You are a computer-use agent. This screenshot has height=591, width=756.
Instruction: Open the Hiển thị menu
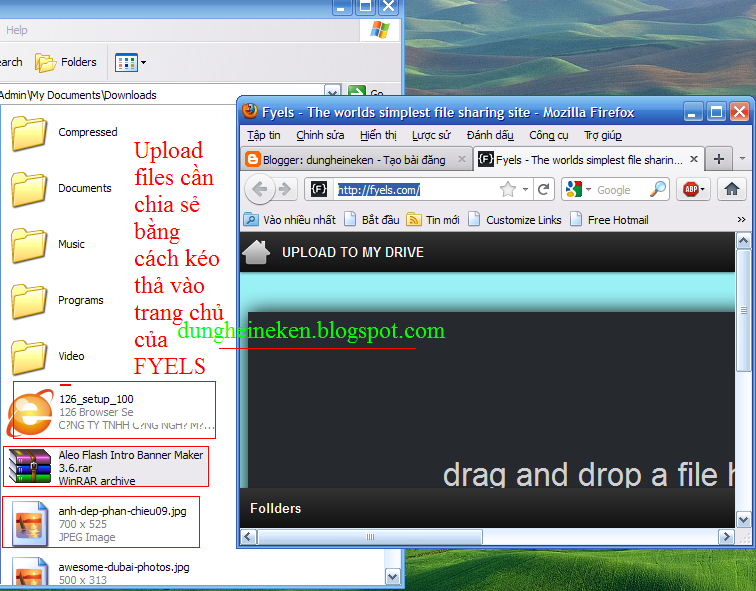click(x=378, y=135)
